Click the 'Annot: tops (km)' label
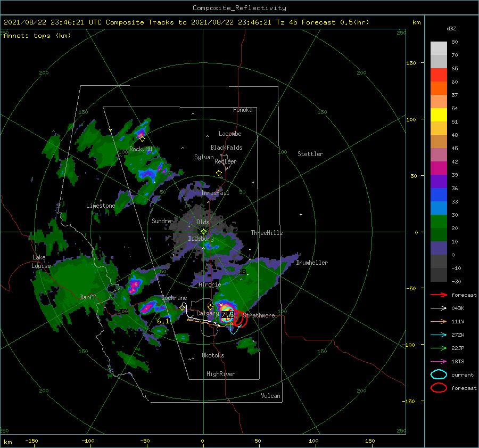The width and height of the screenshot is (479, 448). tap(37, 36)
